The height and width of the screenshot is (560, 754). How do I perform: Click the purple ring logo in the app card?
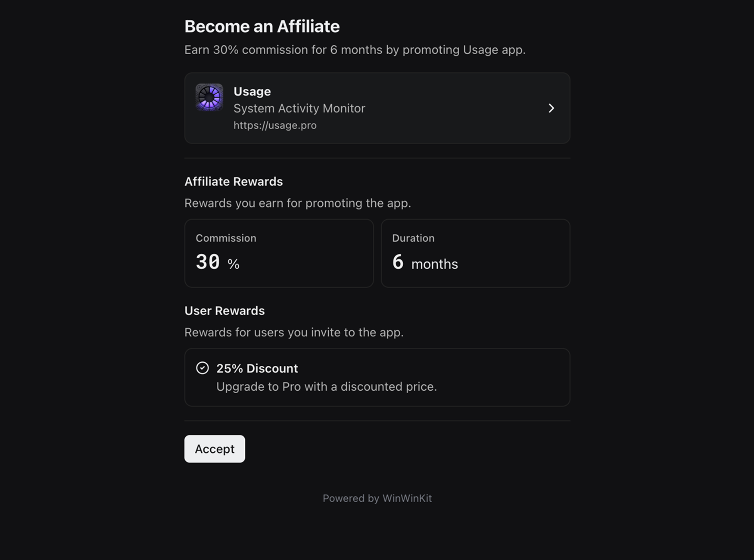(209, 98)
